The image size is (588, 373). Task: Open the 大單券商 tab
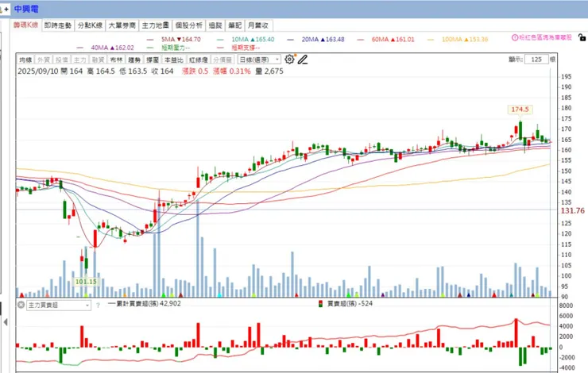[x=122, y=25]
